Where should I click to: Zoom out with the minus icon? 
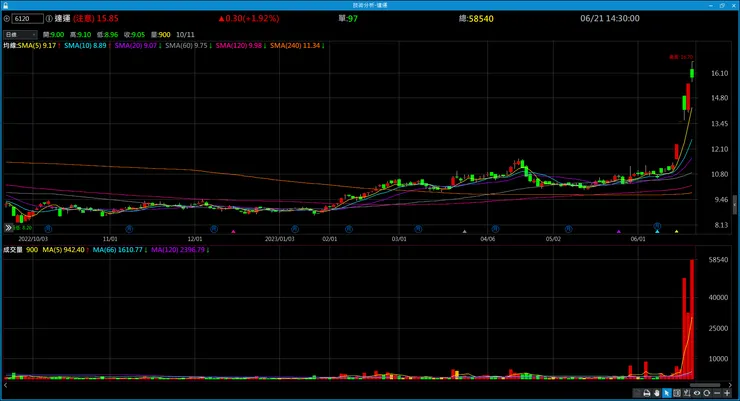tap(717, 393)
